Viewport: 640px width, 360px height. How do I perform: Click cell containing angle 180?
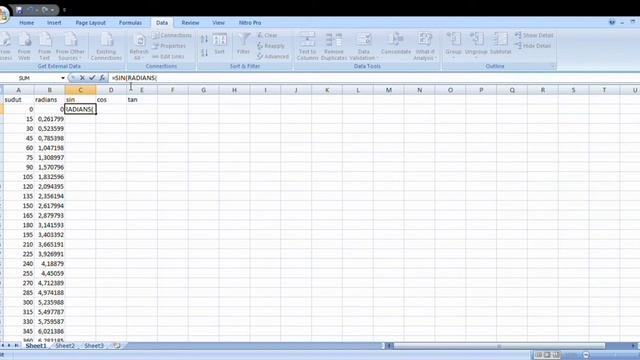[19, 225]
